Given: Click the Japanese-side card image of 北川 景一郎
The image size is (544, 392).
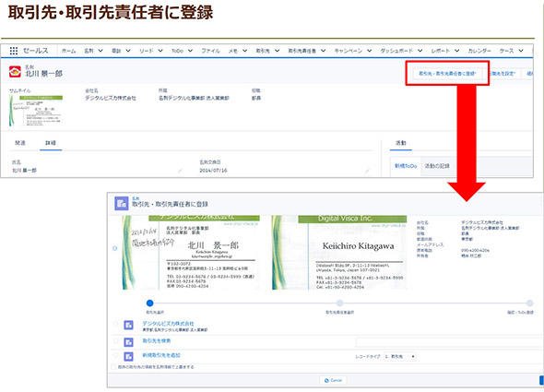Looking at the screenshot, I should 191,253.
